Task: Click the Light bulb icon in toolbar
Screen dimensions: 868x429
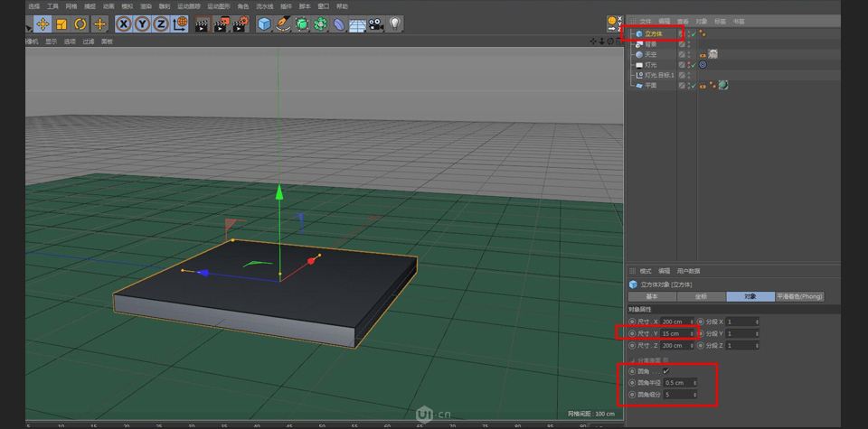Action: 395,24
